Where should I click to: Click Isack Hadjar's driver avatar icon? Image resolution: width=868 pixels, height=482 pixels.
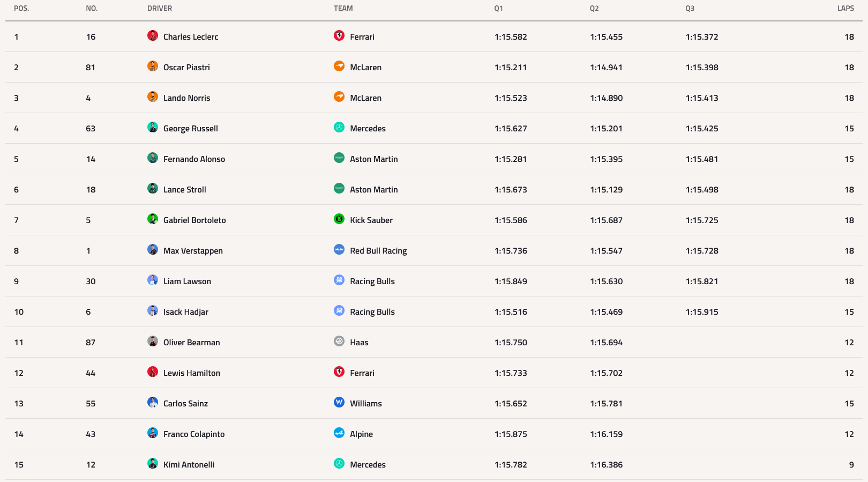pos(153,310)
